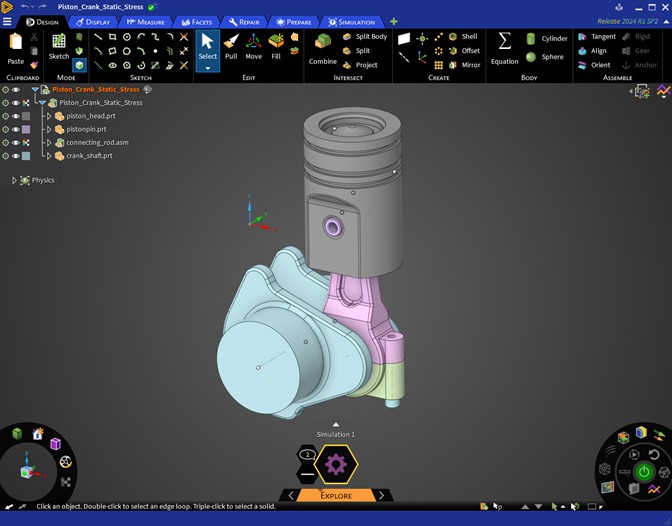This screenshot has height=526, width=672.
Task: Click the Mirror tool
Action: coord(465,65)
